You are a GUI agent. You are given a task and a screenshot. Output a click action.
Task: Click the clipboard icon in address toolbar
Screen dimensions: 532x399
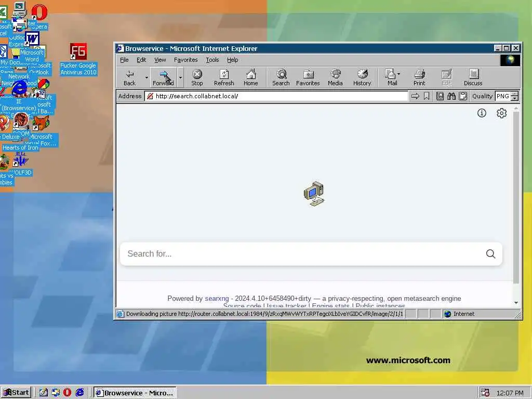point(463,96)
